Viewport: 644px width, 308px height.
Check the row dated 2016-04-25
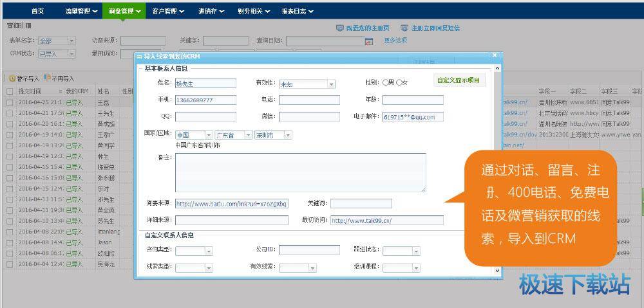(x=10, y=102)
